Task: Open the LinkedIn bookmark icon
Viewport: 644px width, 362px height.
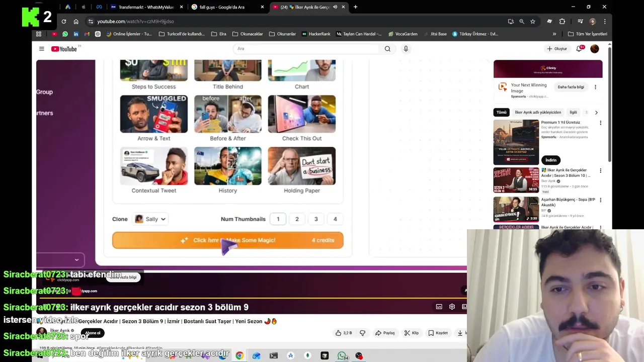Action: [x=76, y=34]
